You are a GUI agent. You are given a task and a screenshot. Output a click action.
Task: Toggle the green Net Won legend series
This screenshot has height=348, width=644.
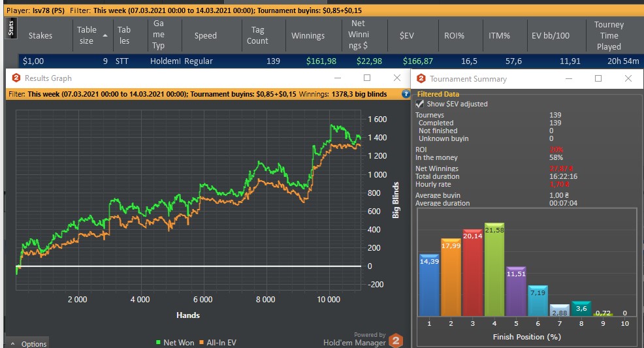[x=175, y=342]
